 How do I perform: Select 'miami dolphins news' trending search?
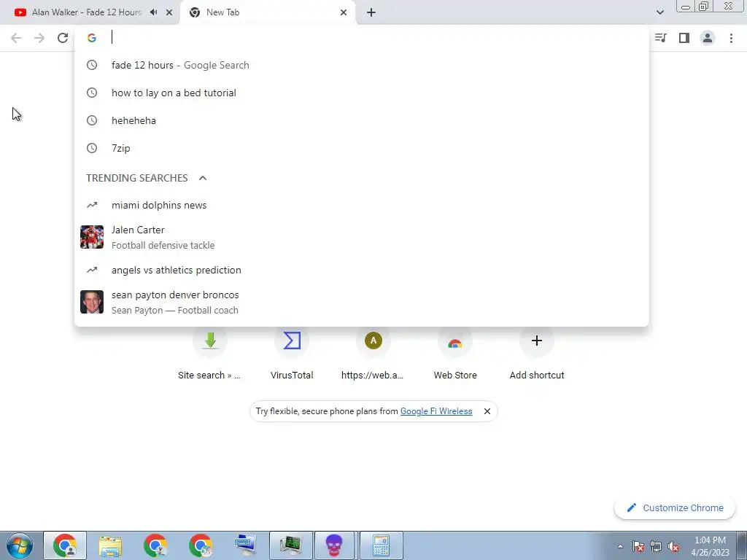tap(362, 205)
